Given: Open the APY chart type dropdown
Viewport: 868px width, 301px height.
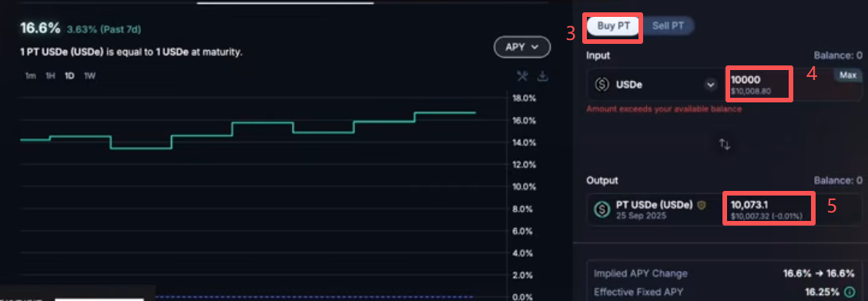Looking at the screenshot, I should click(522, 48).
